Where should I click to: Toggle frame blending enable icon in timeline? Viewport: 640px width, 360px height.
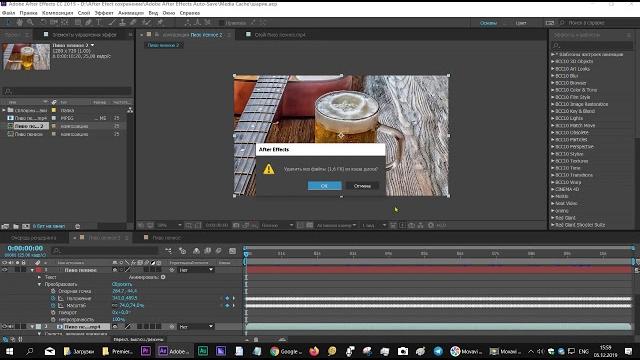point(207,251)
